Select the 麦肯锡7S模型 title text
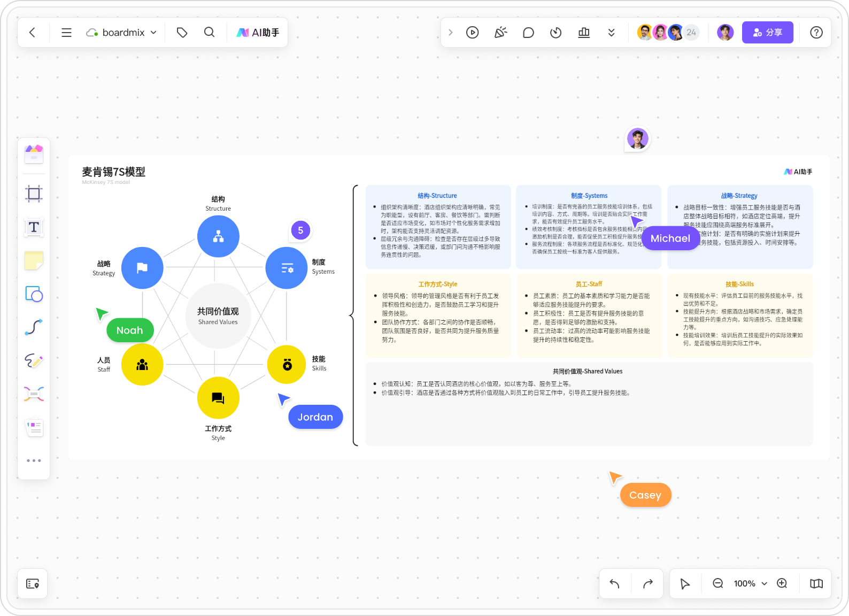 pyautogui.click(x=113, y=172)
